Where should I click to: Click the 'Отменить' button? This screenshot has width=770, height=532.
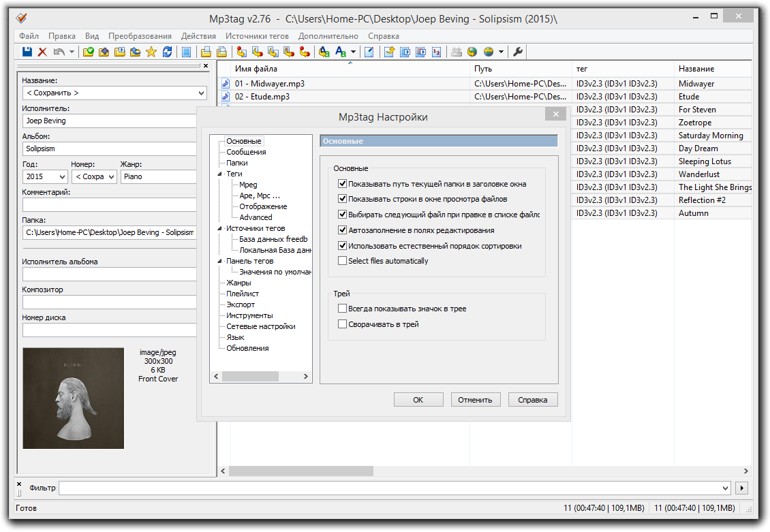click(x=476, y=400)
